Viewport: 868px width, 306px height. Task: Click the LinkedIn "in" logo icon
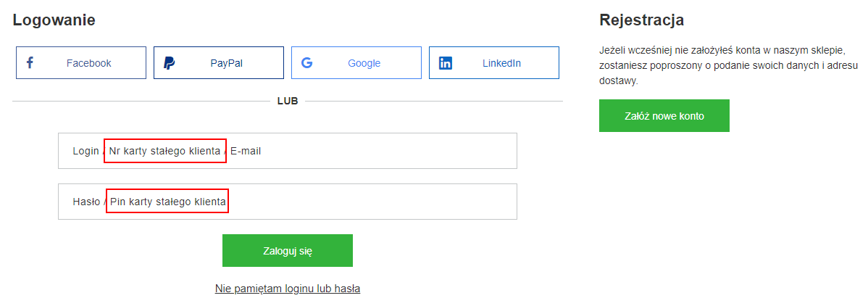(445, 63)
